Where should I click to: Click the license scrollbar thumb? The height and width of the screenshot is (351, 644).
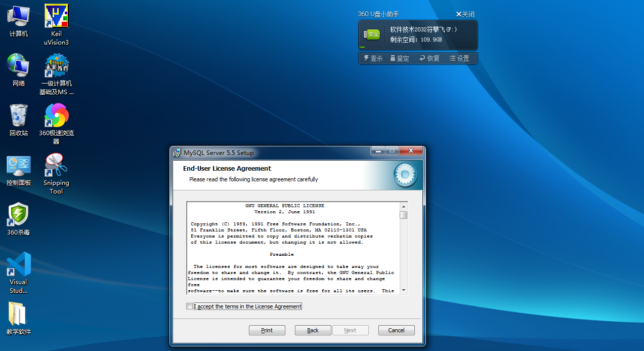(x=403, y=215)
